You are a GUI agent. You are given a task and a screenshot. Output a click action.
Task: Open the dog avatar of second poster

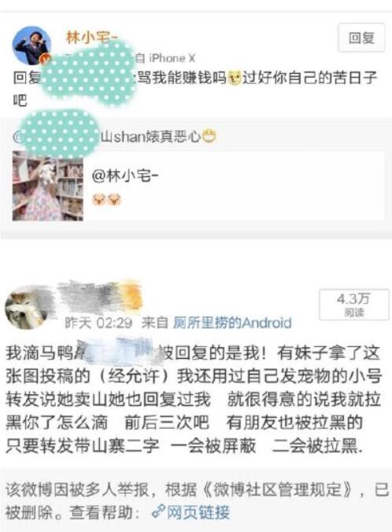tap(26, 308)
